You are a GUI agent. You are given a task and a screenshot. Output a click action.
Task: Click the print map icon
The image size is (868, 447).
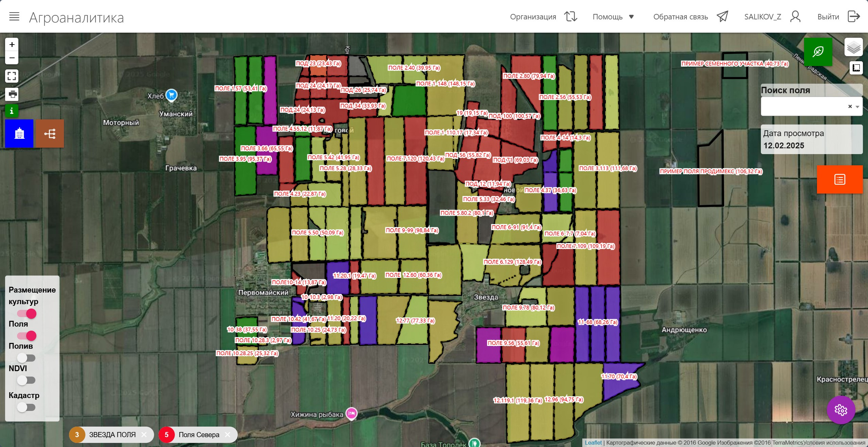(12, 94)
